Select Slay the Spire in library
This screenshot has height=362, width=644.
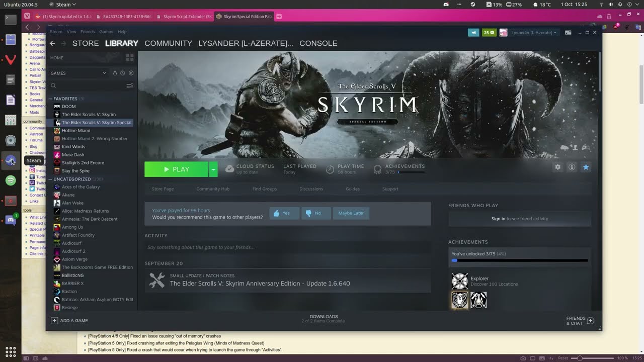75,171
